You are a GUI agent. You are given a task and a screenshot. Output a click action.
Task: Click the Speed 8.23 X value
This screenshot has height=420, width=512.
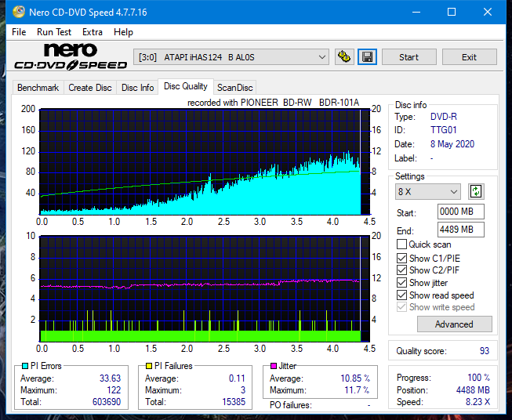(478, 402)
